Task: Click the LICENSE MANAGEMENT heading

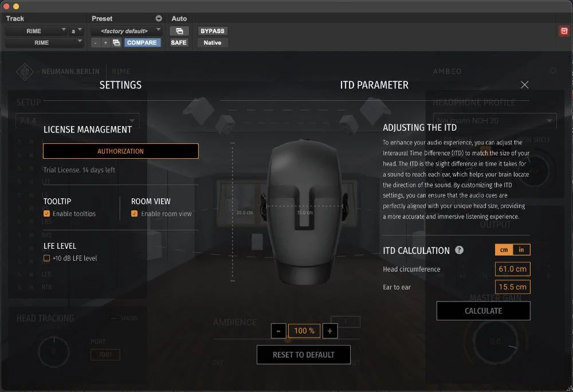Action: [x=87, y=130]
